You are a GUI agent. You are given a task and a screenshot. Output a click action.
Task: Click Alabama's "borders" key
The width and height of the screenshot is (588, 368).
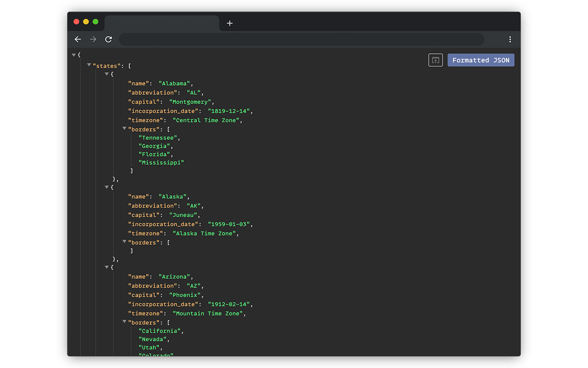pos(144,130)
